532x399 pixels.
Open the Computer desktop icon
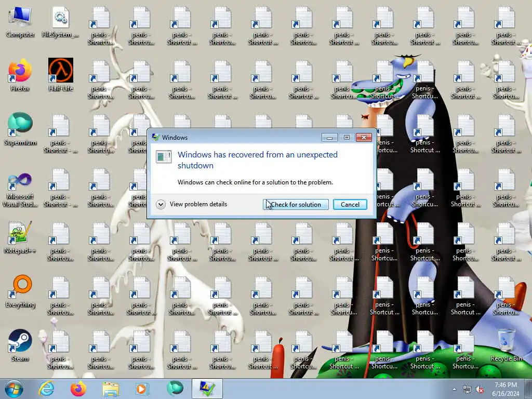[x=20, y=22]
